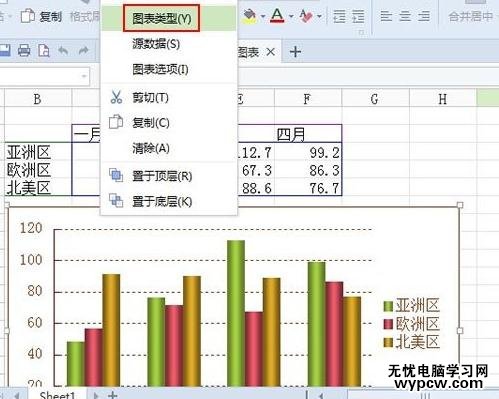This screenshot has width=499, height=399.
Task: Close the 图表 document tab
Action: pos(271,52)
